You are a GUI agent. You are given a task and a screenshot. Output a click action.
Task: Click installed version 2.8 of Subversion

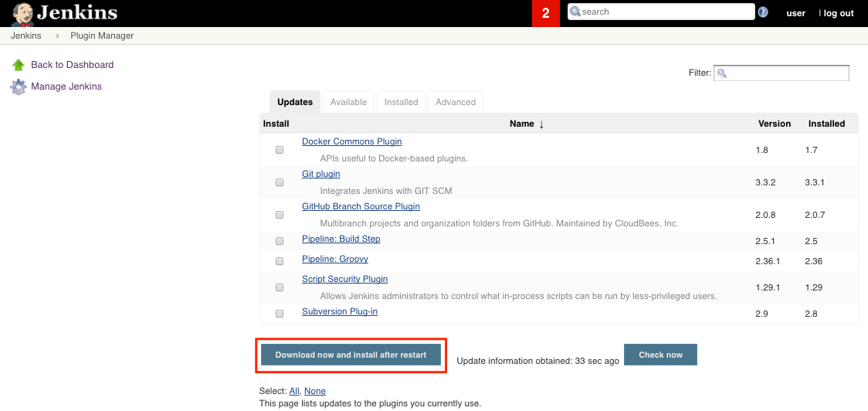pos(811,314)
